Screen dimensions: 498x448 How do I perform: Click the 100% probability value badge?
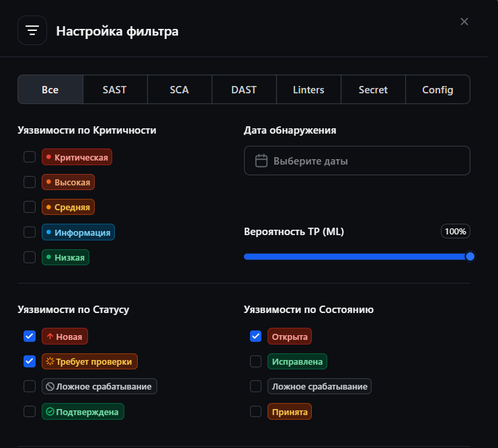tap(456, 232)
